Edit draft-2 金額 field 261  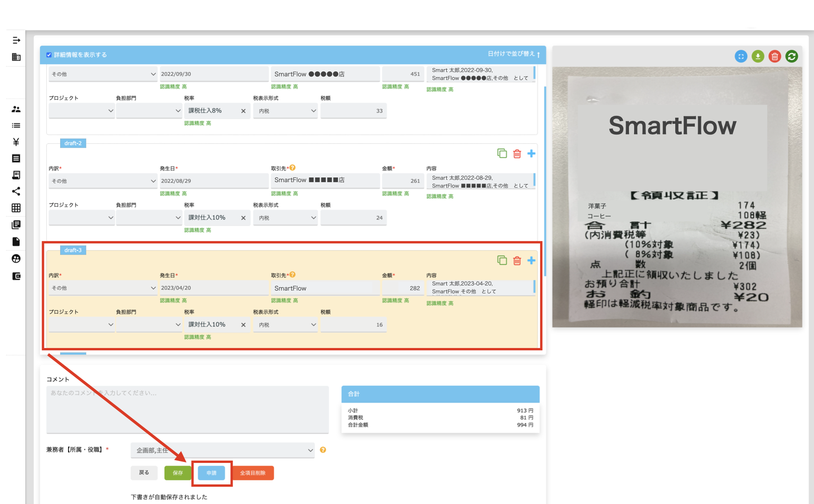point(403,181)
